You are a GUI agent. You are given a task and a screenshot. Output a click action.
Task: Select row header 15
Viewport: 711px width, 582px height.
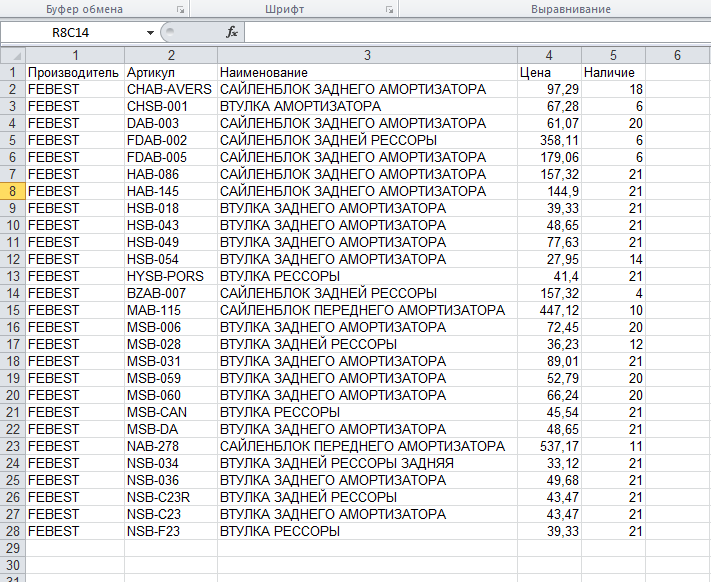pyautogui.click(x=12, y=310)
